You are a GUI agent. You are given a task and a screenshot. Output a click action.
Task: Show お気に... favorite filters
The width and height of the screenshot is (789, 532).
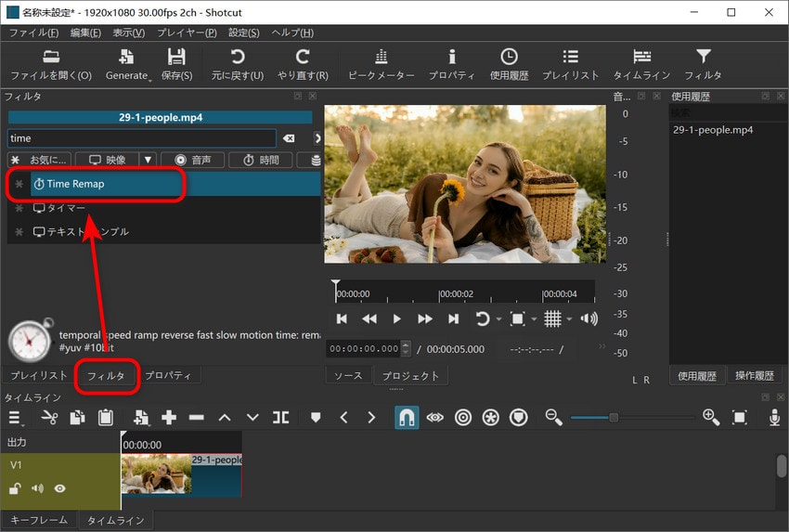tap(39, 160)
